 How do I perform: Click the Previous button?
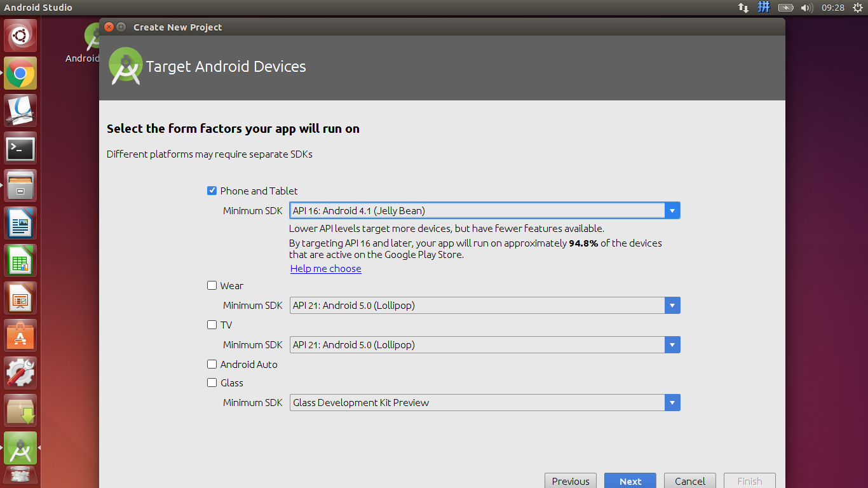pyautogui.click(x=571, y=480)
